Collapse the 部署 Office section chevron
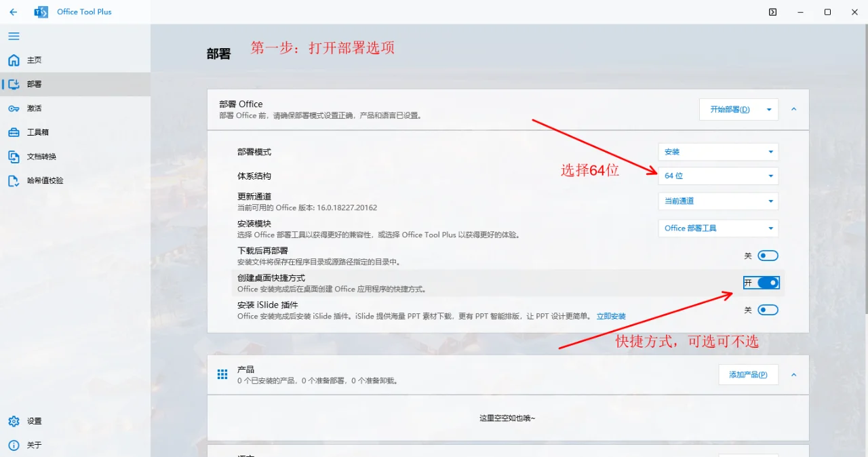The image size is (868, 457). click(x=793, y=109)
